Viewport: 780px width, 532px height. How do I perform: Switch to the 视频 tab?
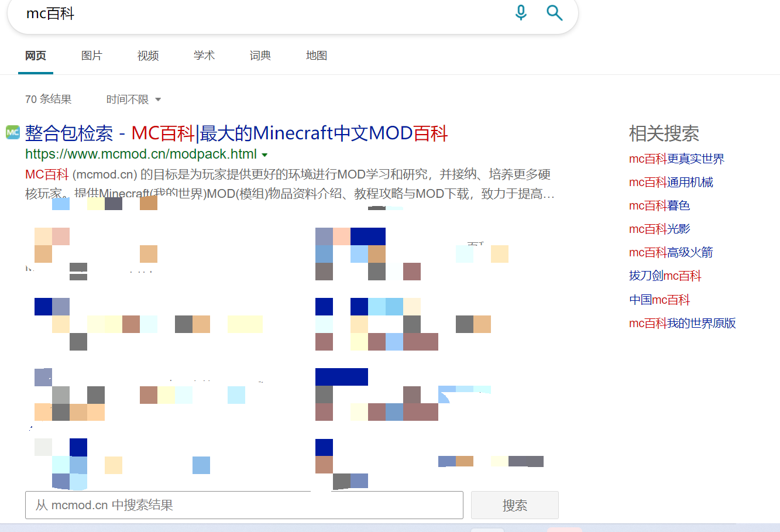[148, 56]
